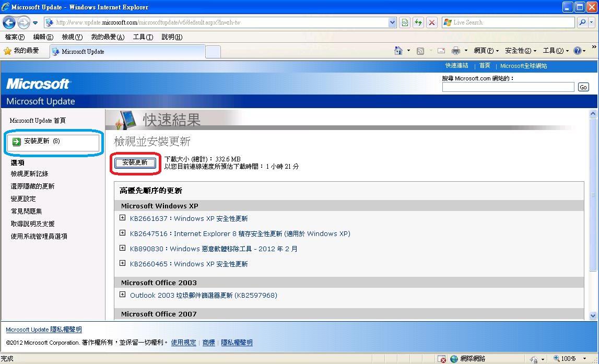The height and width of the screenshot is (364, 599).
Task: Click 取得說明及支援 in sidebar
Action: 32,224
